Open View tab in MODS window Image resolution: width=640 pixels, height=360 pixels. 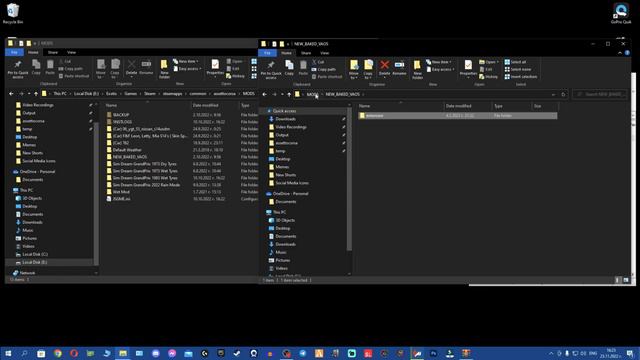[x=71, y=52]
